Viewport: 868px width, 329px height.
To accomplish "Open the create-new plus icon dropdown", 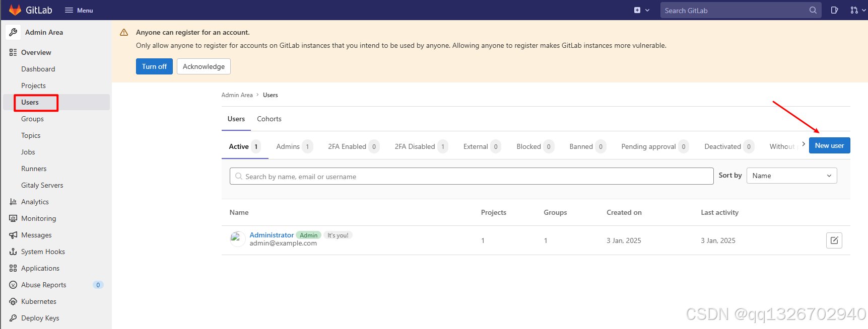I will click(641, 10).
